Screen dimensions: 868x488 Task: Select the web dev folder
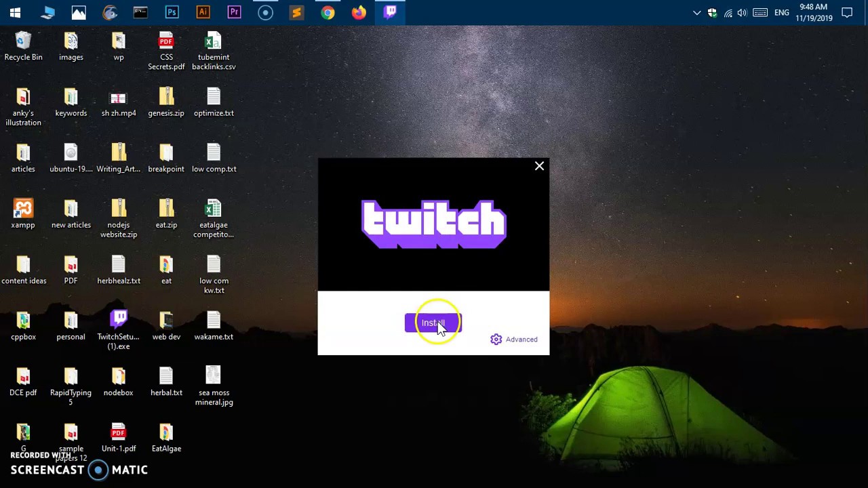[x=166, y=326]
